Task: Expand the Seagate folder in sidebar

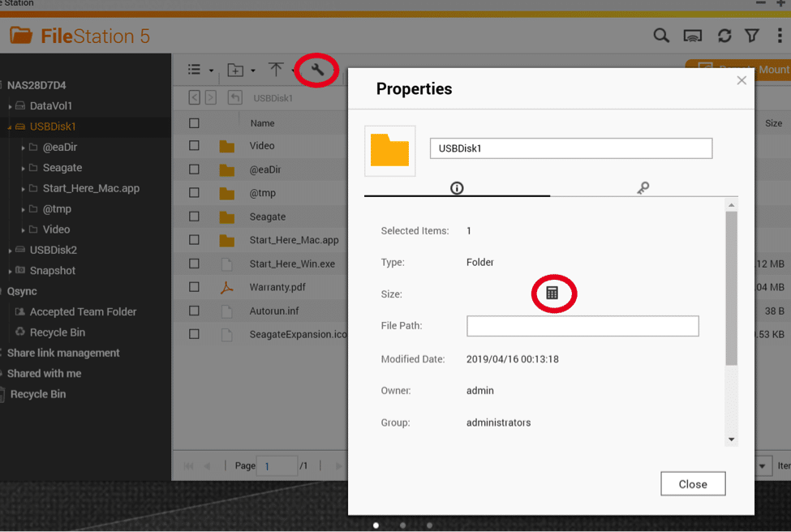Action: [23, 169]
